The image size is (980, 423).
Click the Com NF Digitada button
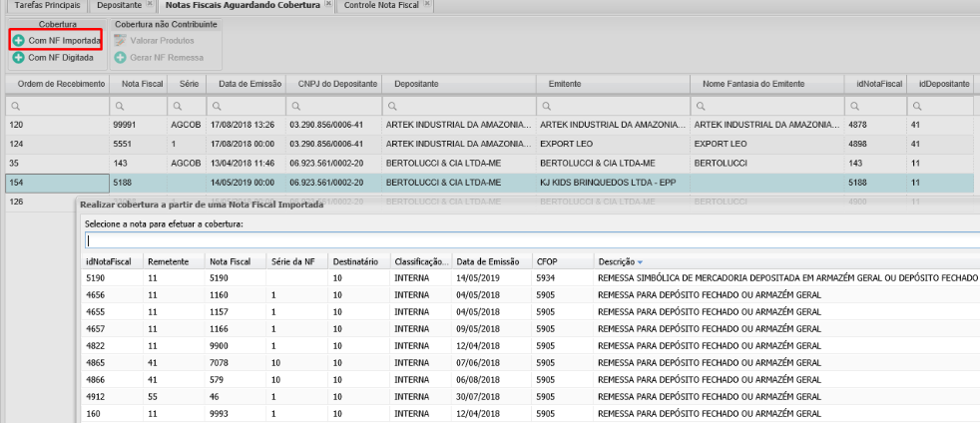[54, 58]
